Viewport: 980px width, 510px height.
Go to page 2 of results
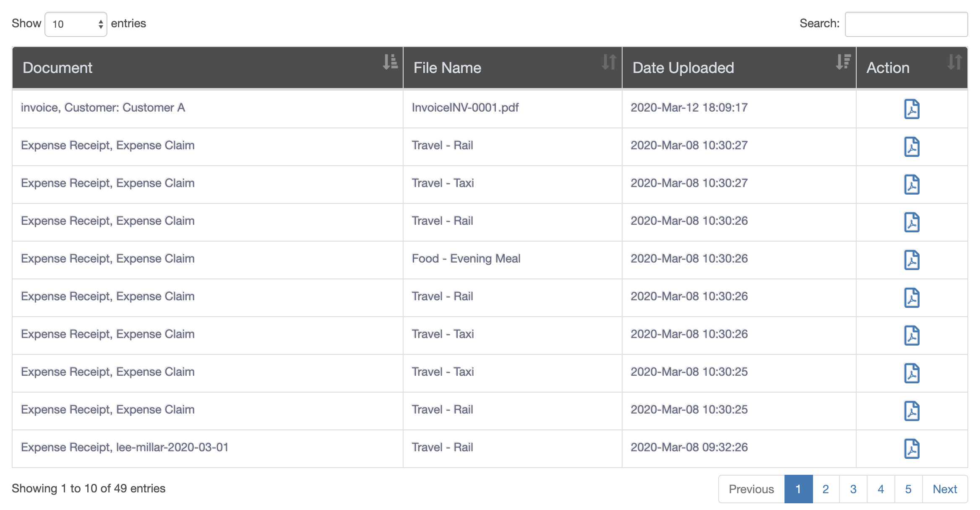click(826, 489)
